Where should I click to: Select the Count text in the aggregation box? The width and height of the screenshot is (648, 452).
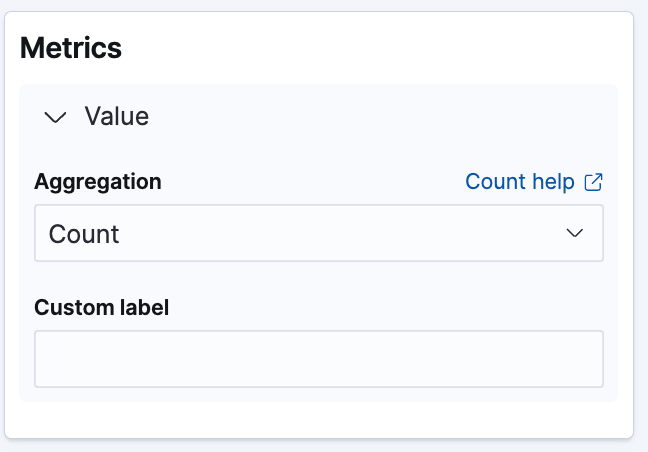pos(84,234)
